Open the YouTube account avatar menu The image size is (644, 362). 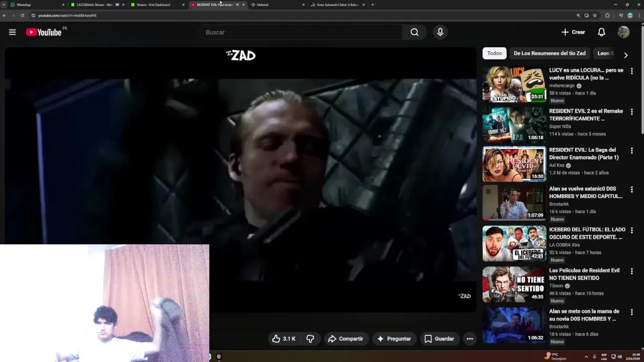(623, 32)
